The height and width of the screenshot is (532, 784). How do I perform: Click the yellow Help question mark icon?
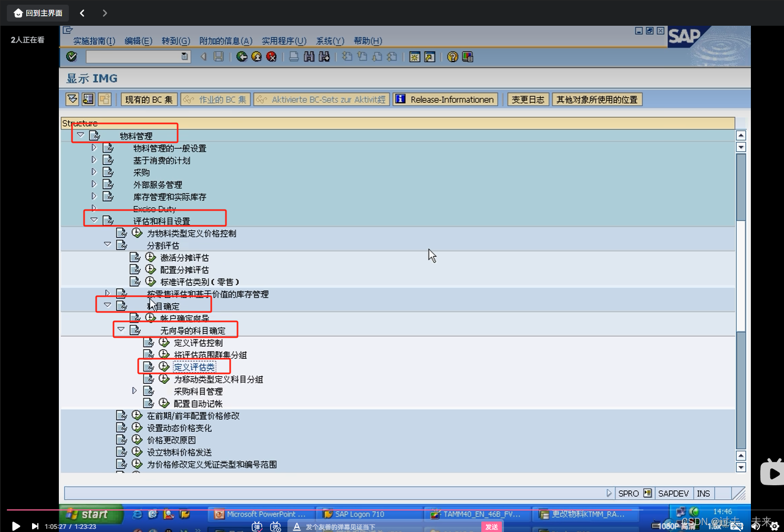(452, 57)
